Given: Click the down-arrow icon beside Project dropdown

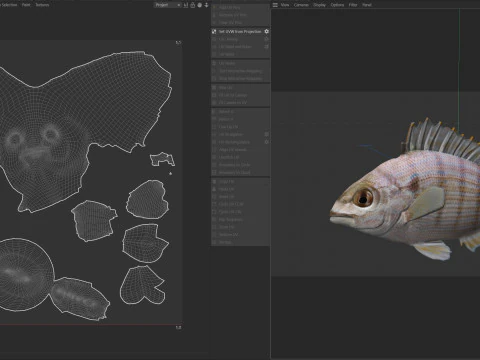Looking at the screenshot, I should point(207,5).
